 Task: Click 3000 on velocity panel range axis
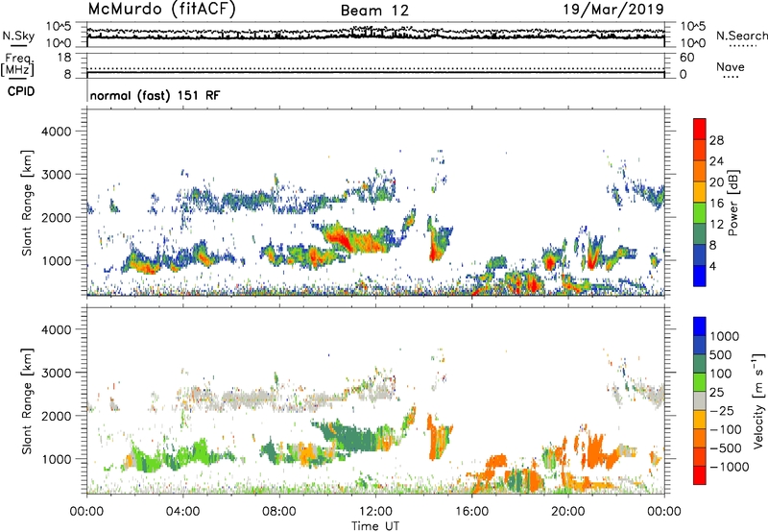[57, 373]
